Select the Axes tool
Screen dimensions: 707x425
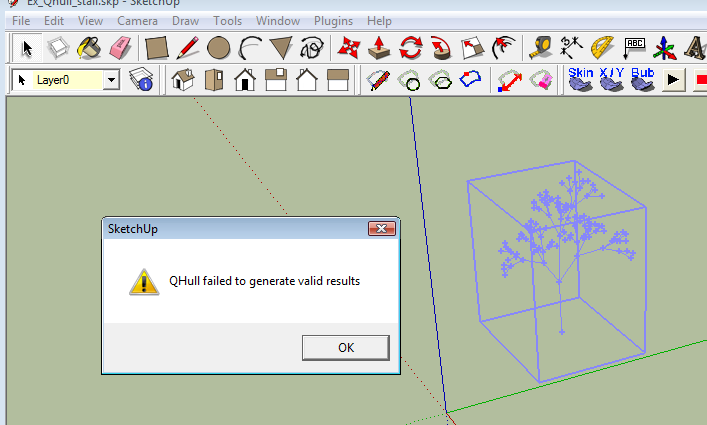[665, 48]
